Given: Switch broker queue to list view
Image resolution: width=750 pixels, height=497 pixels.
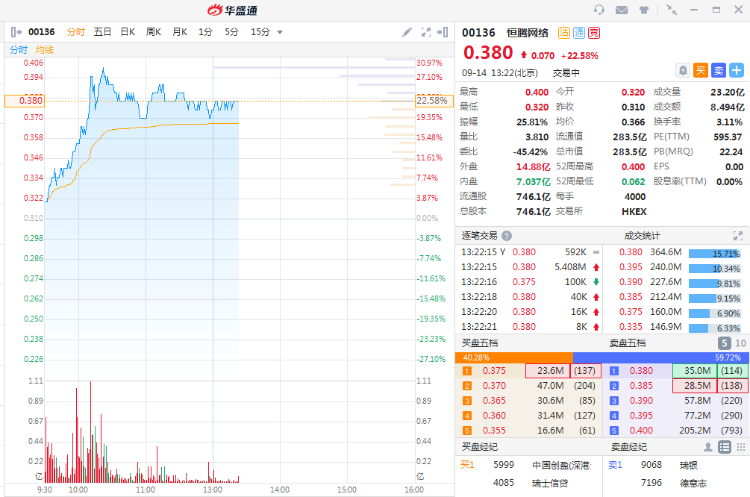Looking at the screenshot, I should click(x=725, y=447).
